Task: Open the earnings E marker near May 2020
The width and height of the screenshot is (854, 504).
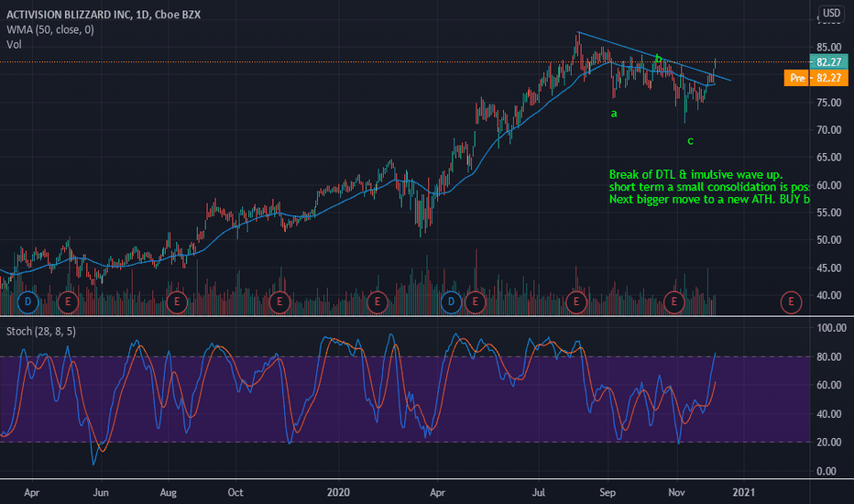Action: coord(475,301)
